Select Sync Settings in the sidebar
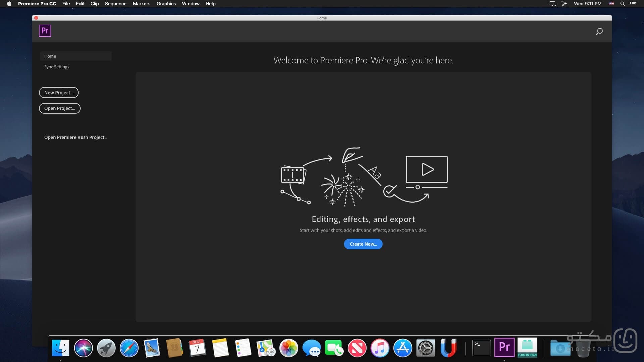Image resolution: width=644 pixels, height=362 pixels. click(57, 67)
